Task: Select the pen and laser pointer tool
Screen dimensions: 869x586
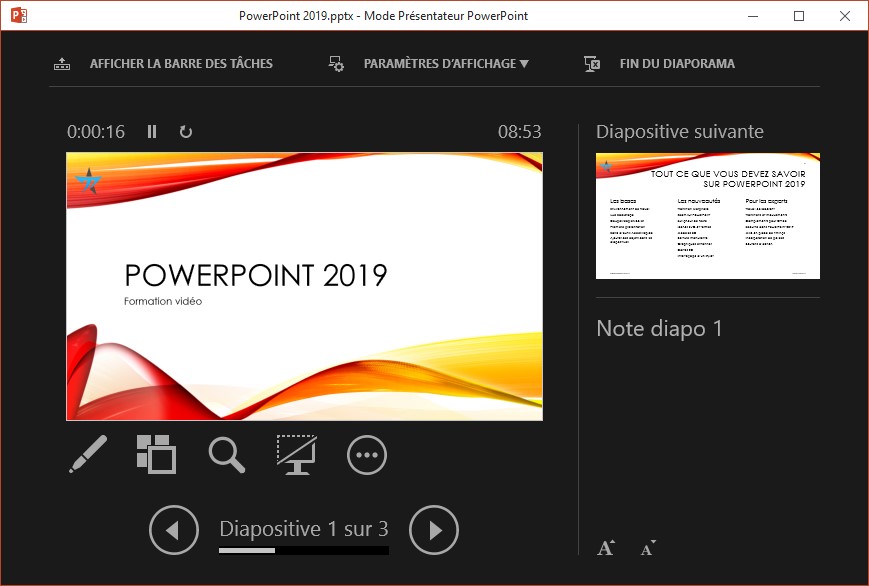Action: [88, 455]
